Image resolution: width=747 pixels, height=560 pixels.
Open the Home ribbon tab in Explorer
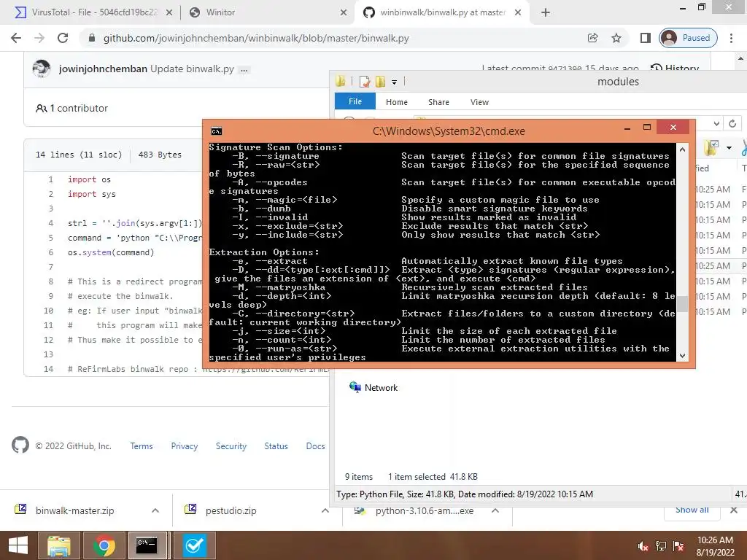click(x=396, y=102)
